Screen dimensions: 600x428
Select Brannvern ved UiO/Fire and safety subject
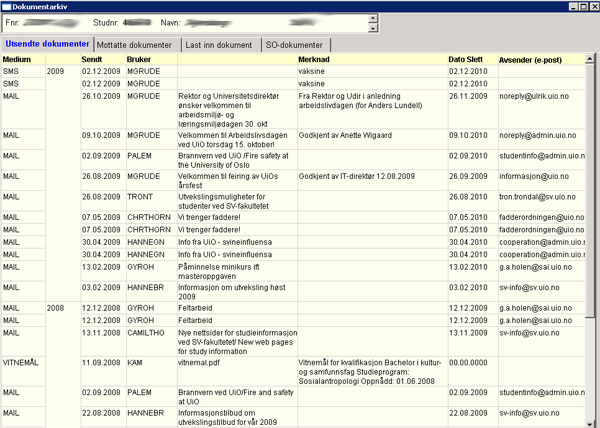pos(236,397)
